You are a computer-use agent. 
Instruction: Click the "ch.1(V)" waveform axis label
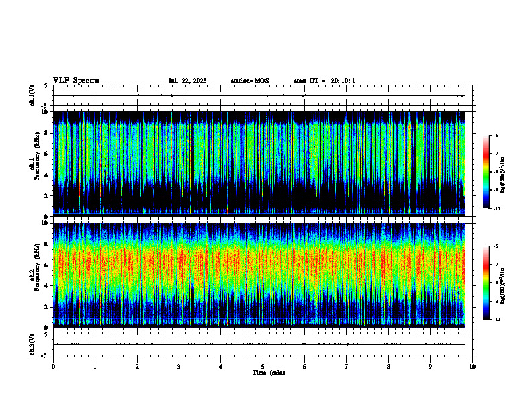32,95
